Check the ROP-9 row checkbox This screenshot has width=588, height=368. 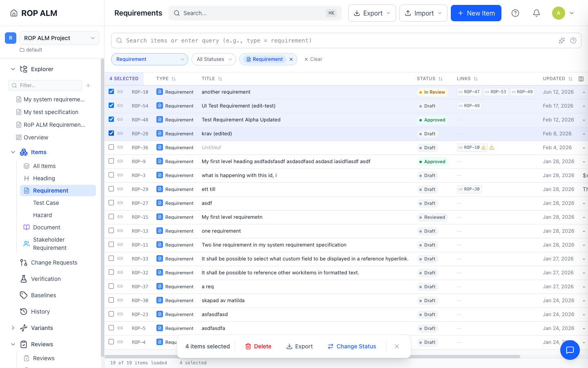pos(111,161)
